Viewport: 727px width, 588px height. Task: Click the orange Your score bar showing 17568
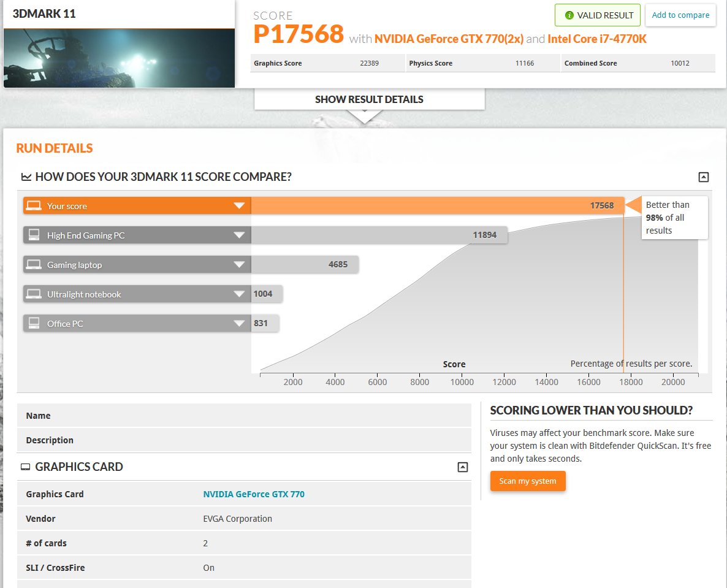[x=437, y=205]
